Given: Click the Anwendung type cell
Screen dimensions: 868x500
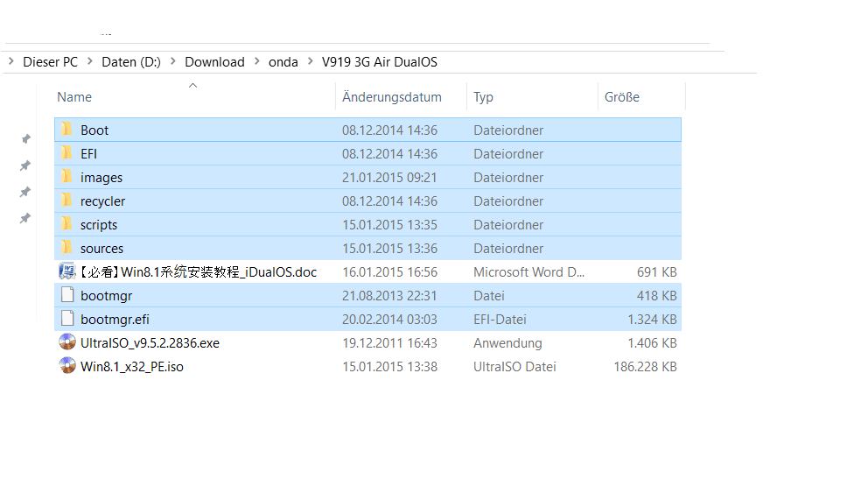Looking at the screenshot, I should tap(507, 343).
